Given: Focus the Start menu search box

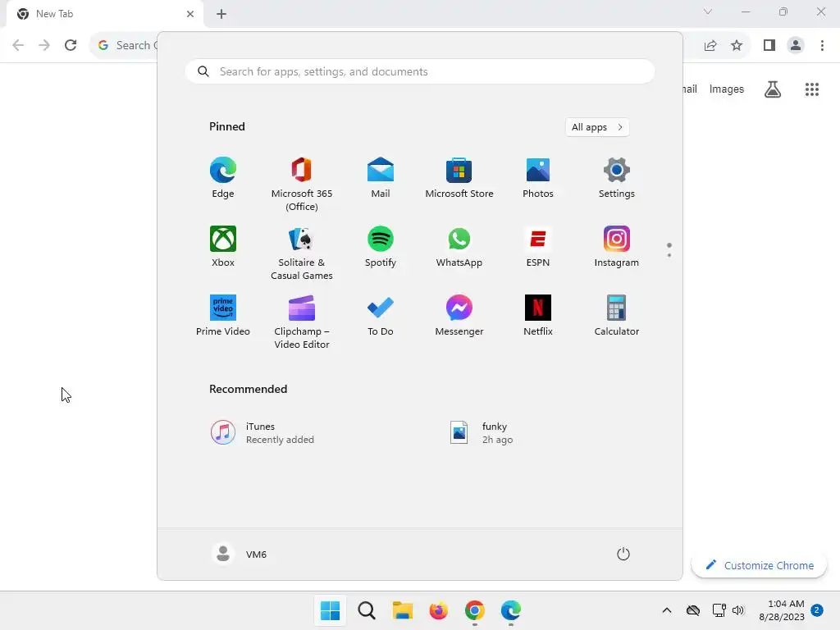Looking at the screenshot, I should pyautogui.click(x=420, y=71).
